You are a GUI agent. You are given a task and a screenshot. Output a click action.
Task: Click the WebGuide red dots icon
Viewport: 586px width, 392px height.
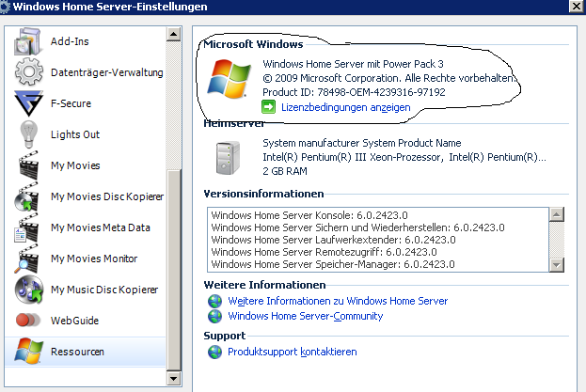[x=28, y=321]
